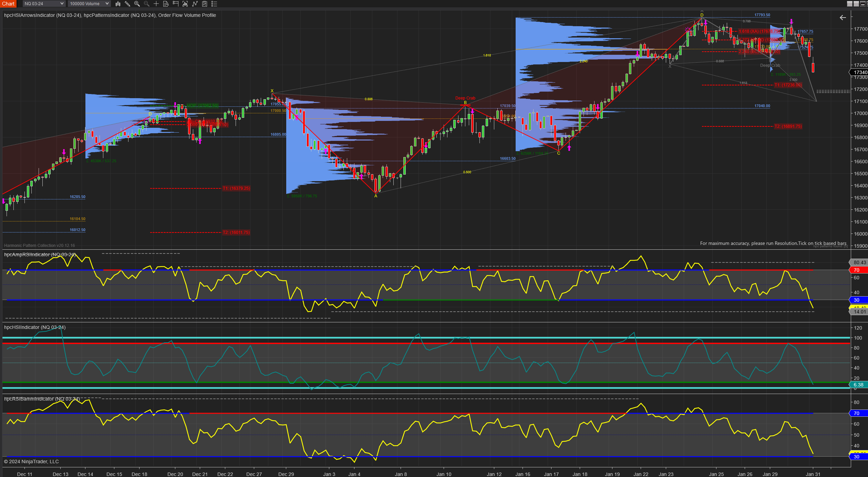Open the drawing tools pencil icon
This screenshot has width=868, height=477.
127,4
